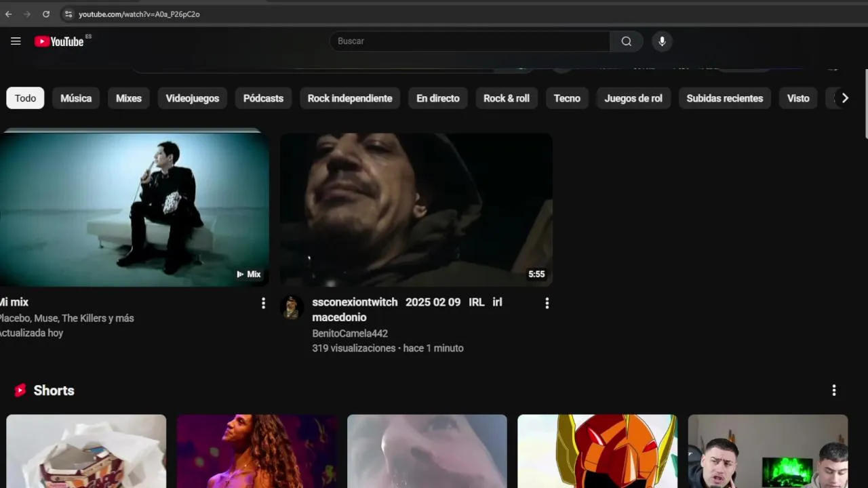Image resolution: width=868 pixels, height=488 pixels.
Task: Click the 5:55 duration badge
Action: tap(536, 274)
